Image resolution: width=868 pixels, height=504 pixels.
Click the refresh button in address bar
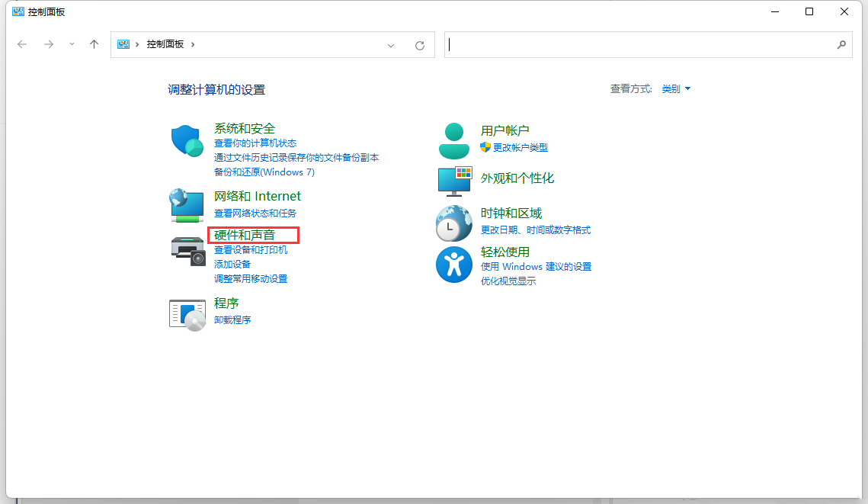coord(419,45)
